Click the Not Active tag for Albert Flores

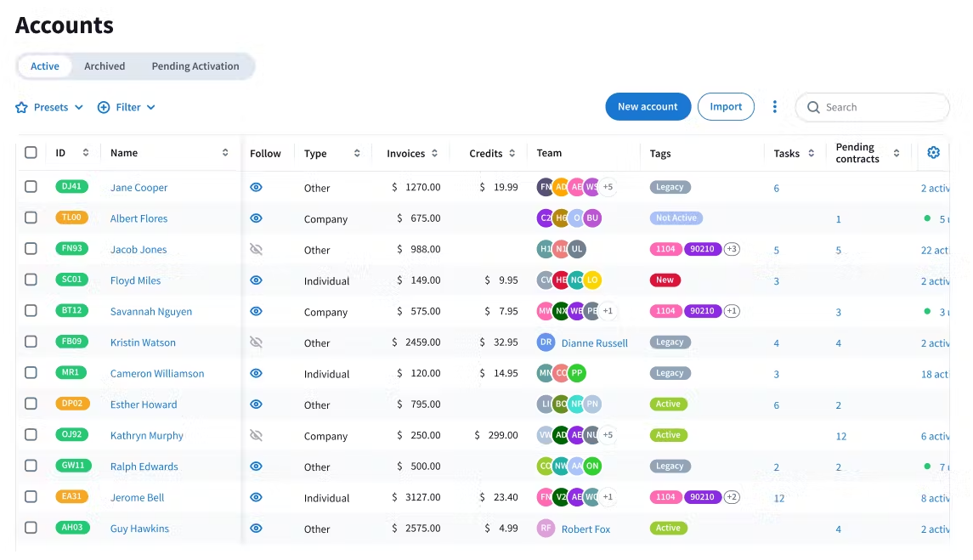tap(676, 218)
